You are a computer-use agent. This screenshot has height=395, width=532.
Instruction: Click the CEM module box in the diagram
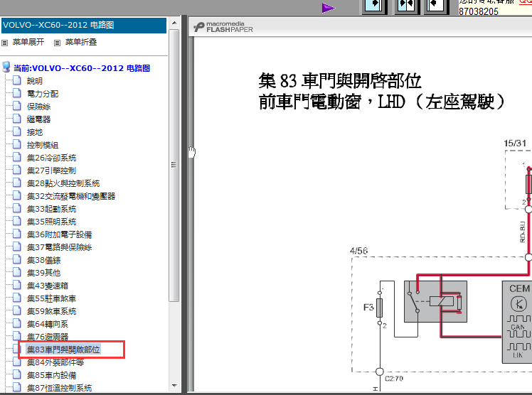(x=517, y=322)
